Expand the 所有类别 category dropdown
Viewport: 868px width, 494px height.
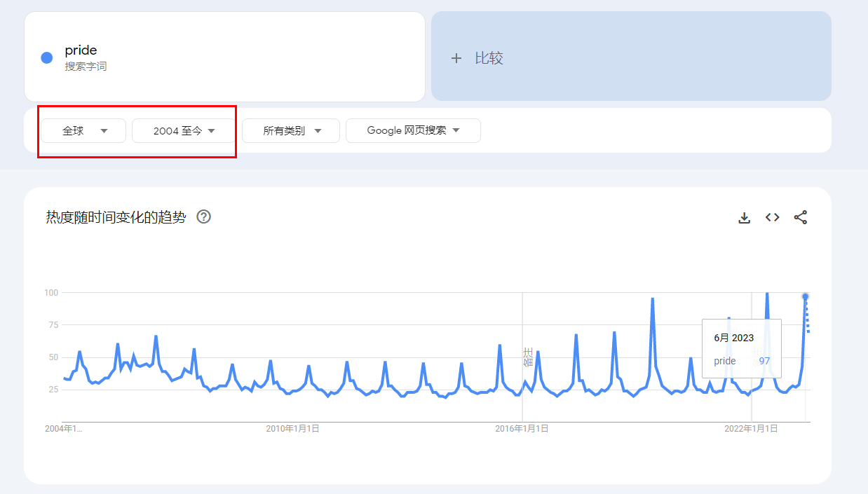tap(290, 130)
